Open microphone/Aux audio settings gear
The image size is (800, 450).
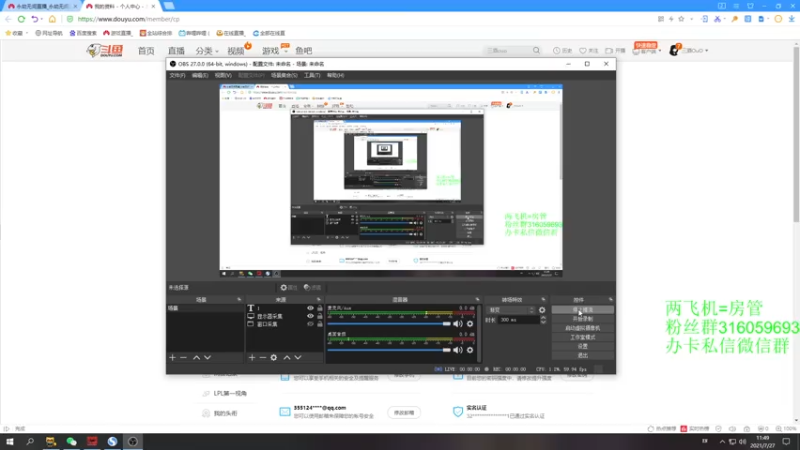pyautogui.click(x=470, y=324)
